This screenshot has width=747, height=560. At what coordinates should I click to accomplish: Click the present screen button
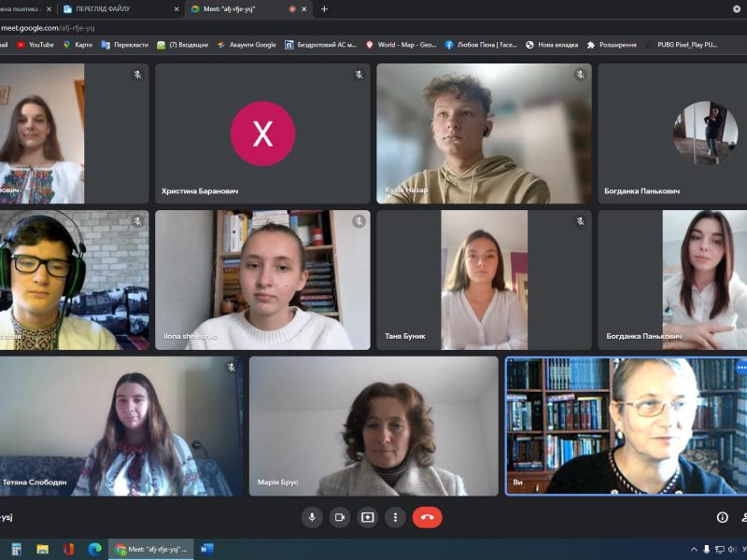[368, 517]
